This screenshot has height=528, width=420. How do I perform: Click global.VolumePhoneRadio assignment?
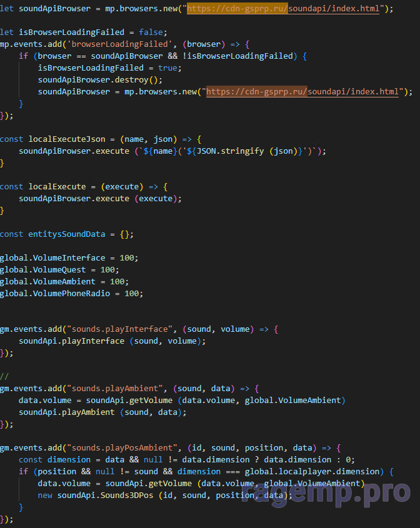point(71,294)
